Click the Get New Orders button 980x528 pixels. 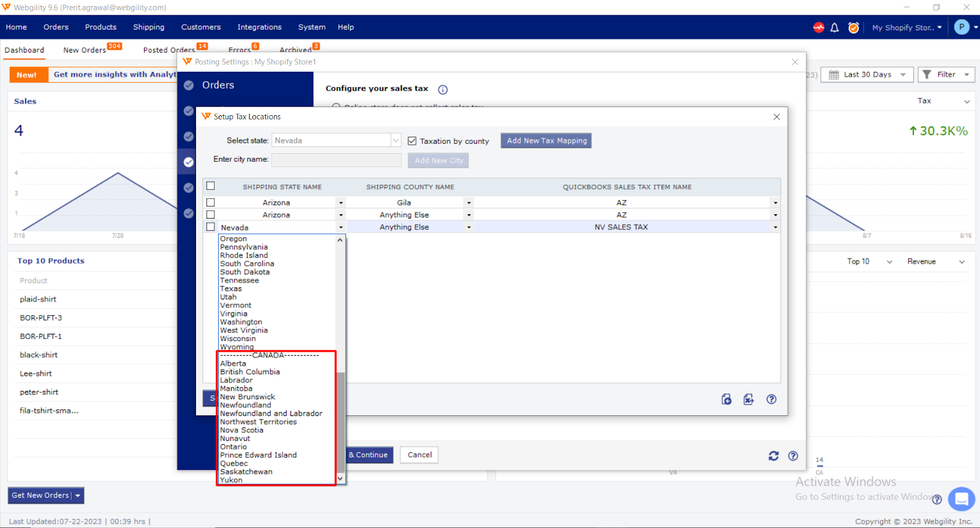pyautogui.click(x=40, y=496)
